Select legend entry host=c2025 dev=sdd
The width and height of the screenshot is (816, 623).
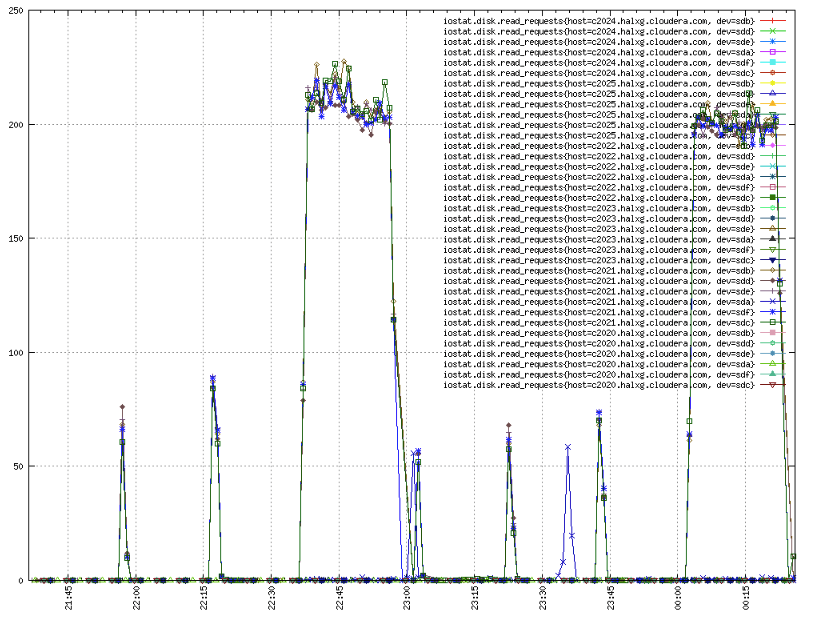pos(614,94)
